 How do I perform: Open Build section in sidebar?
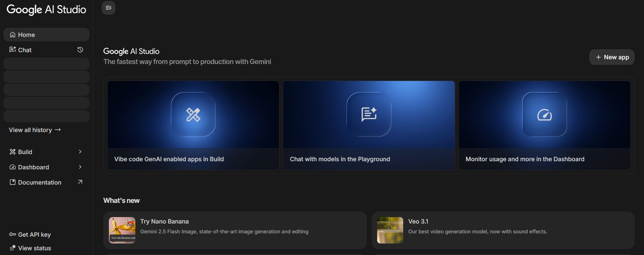coord(46,152)
